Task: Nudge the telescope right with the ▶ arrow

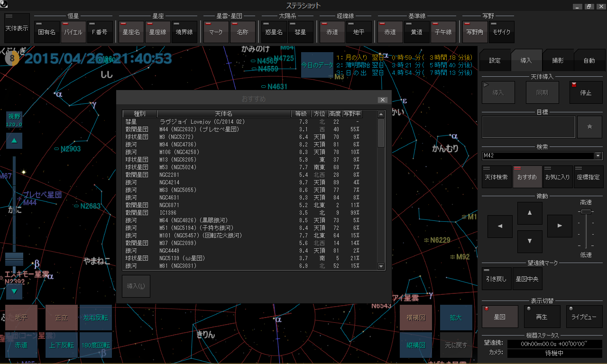Action: 560,227
